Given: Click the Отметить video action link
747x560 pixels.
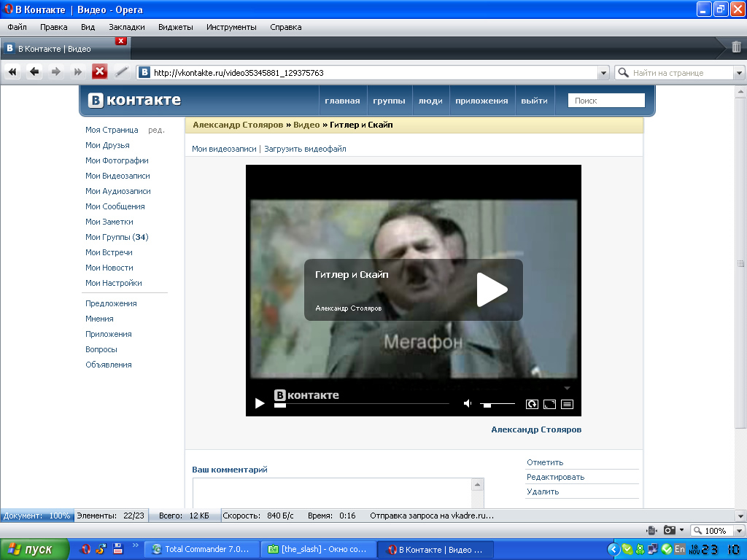Looking at the screenshot, I should (x=545, y=462).
